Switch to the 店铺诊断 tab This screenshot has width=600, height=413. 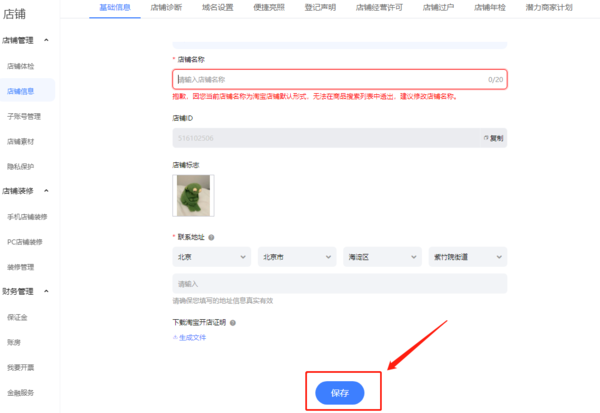[x=166, y=8]
